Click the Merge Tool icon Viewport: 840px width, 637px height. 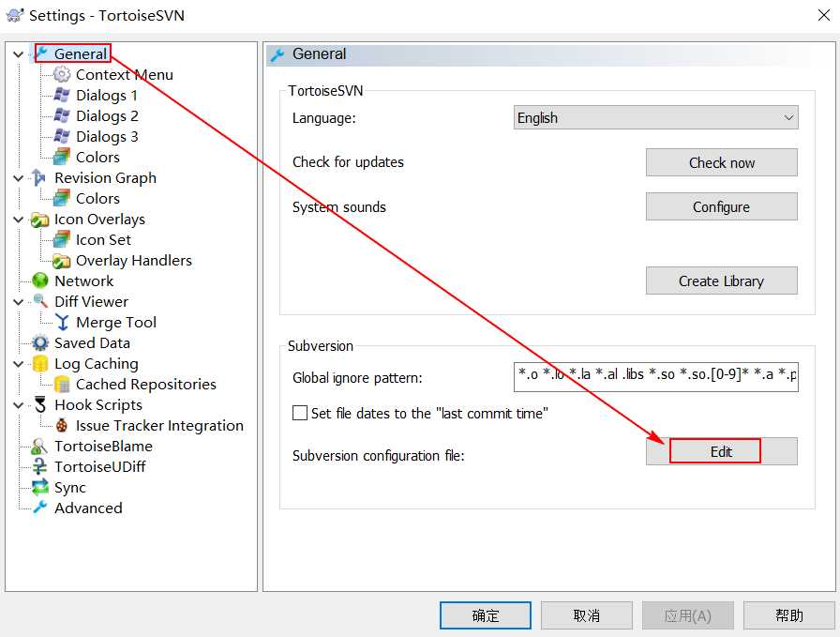point(63,322)
